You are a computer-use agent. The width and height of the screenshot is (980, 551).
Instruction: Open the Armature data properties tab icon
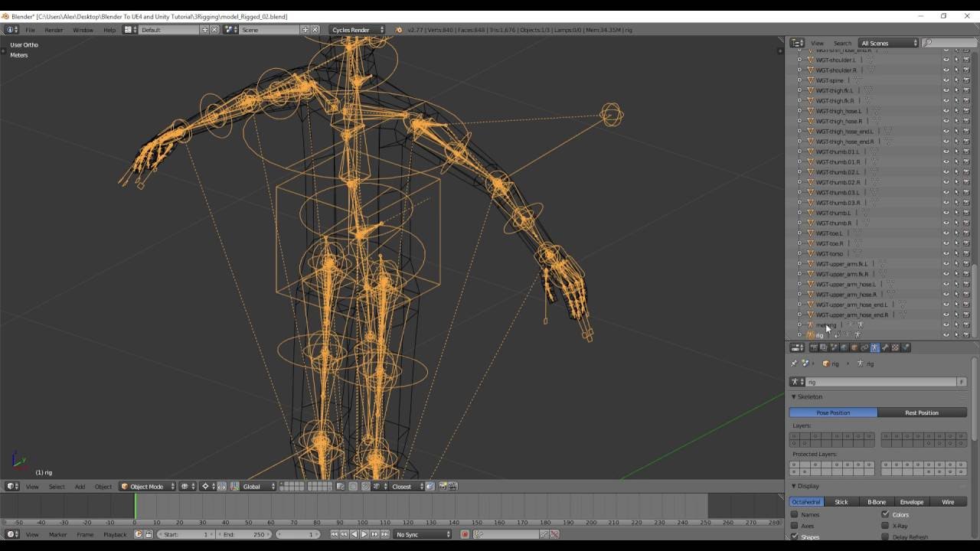[874, 347]
